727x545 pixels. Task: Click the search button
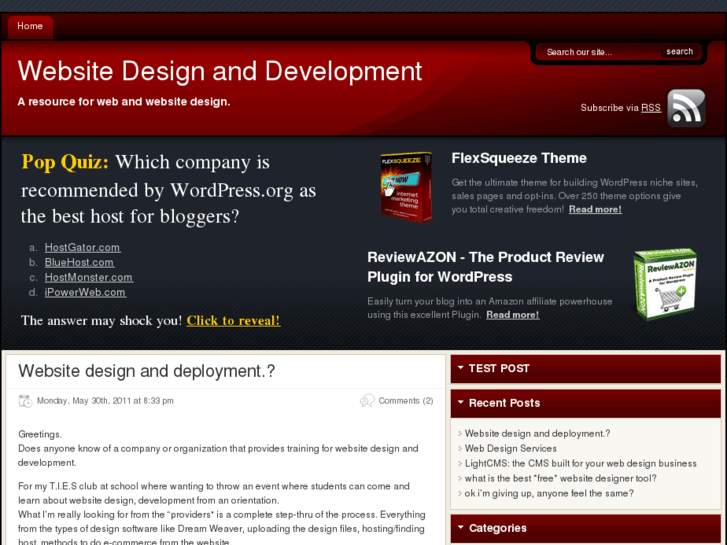coord(680,51)
